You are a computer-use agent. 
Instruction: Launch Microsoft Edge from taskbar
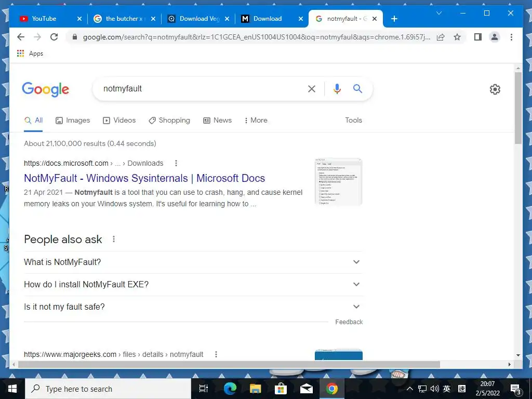(230, 389)
